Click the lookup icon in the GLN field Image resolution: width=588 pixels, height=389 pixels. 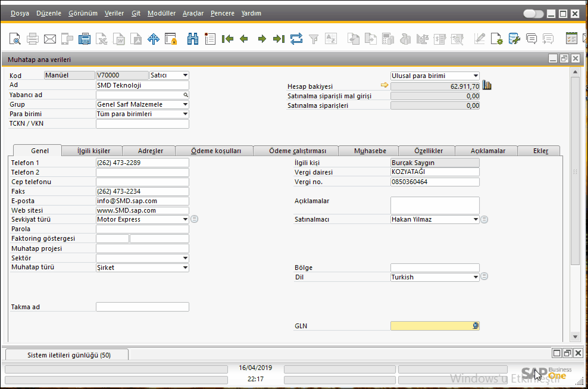point(475,326)
